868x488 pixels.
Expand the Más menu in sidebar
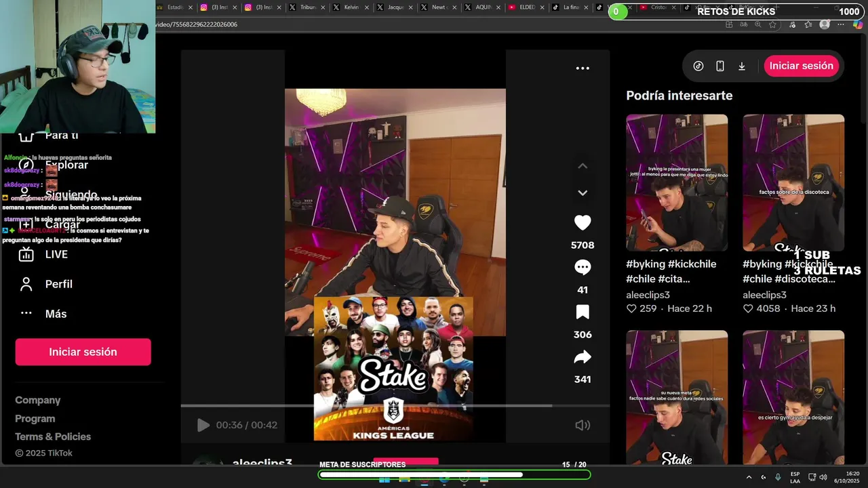pos(56,314)
